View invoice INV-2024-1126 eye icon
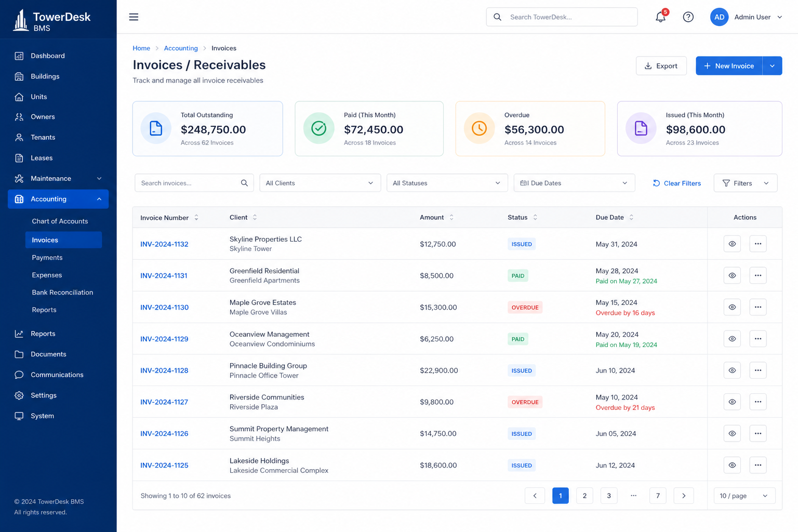The height and width of the screenshot is (532, 798). (x=732, y=433)
